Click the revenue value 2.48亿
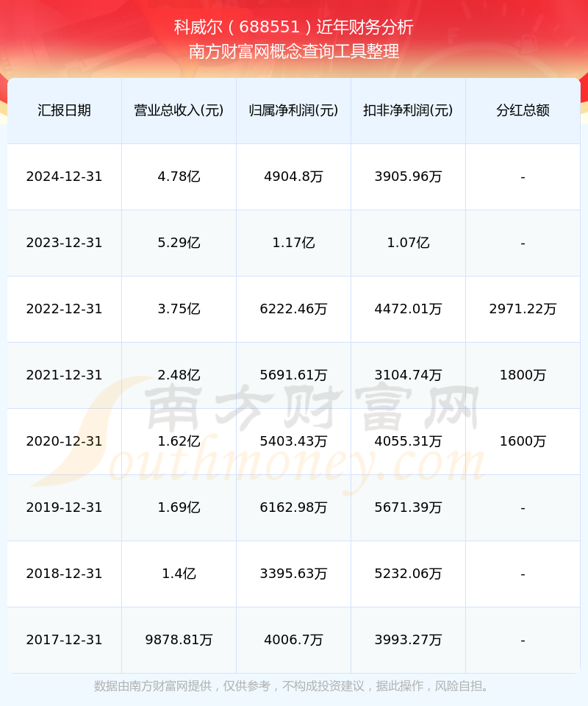This screenshot has width=588, height=706. coord(179,375)
